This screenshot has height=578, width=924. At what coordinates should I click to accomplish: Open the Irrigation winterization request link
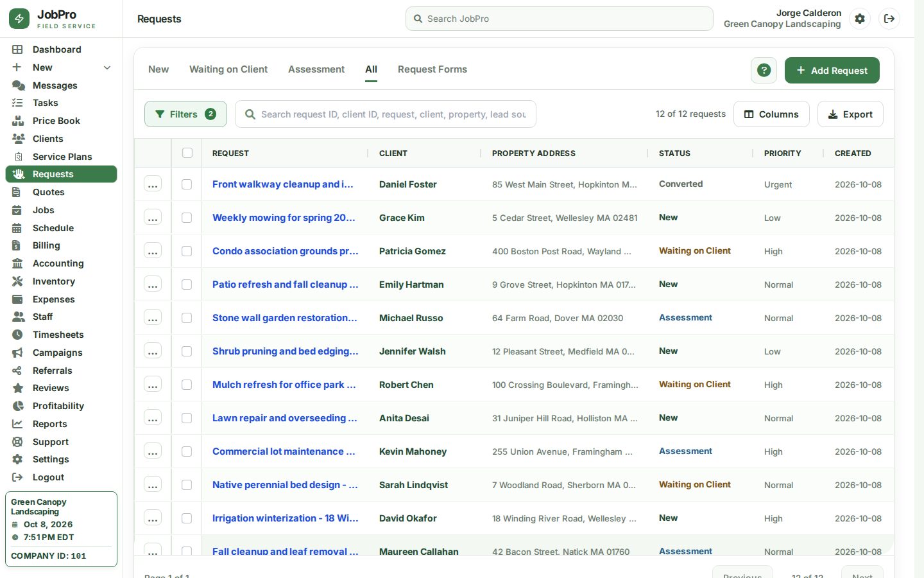coord(286,518)
